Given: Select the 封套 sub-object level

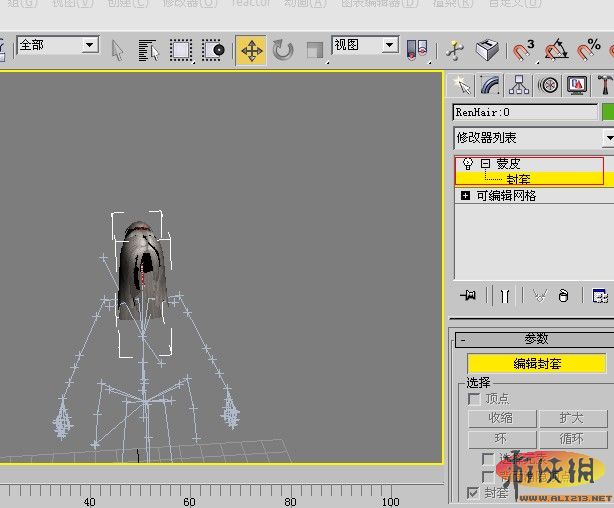Looking at the screenshot, I should pyautogui.click(x=518, y=180).
